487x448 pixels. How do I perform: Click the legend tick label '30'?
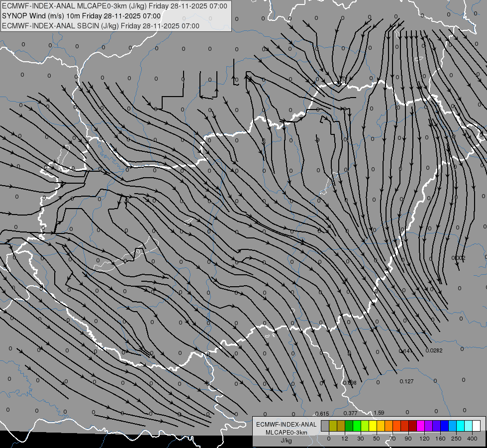[x=360, y=439]
